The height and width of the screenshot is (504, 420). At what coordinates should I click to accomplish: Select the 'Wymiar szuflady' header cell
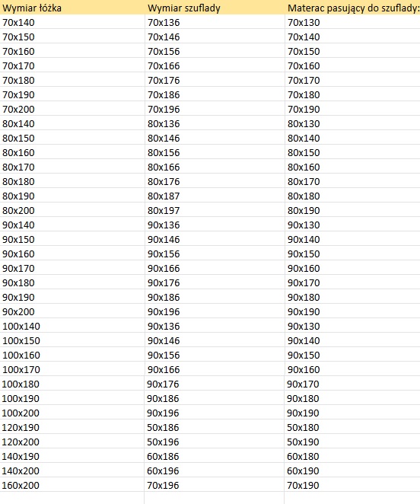click(x=215, y=8)
